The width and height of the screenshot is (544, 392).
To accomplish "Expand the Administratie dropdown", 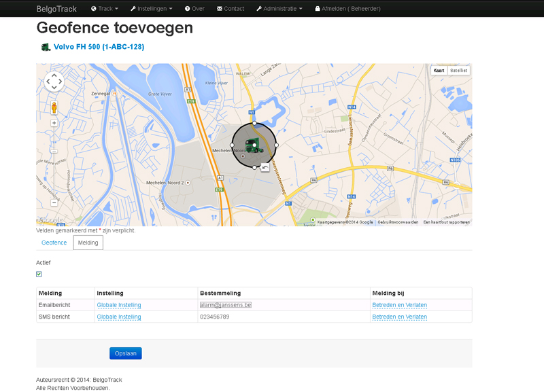I will click(x=279, y=9).
